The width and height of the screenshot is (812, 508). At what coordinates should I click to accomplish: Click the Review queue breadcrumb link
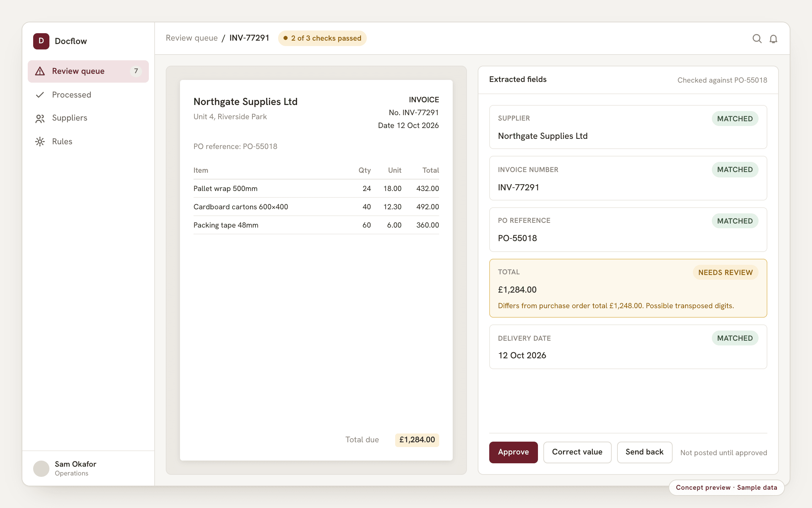coord(191,38)
